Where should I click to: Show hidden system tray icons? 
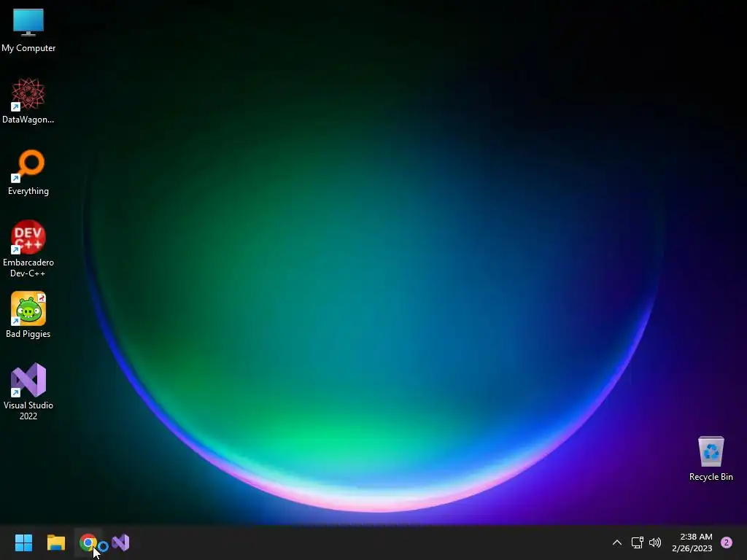point(617,542)
